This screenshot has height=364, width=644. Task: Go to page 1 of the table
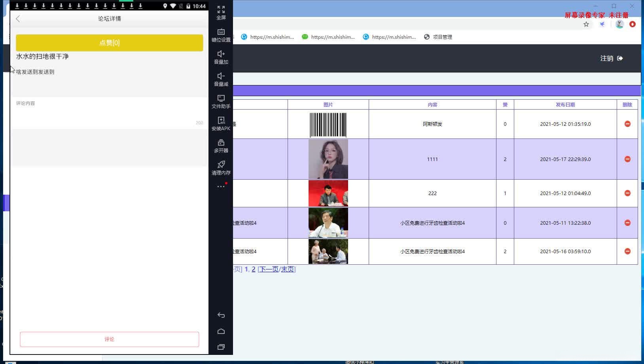point(246,269)
